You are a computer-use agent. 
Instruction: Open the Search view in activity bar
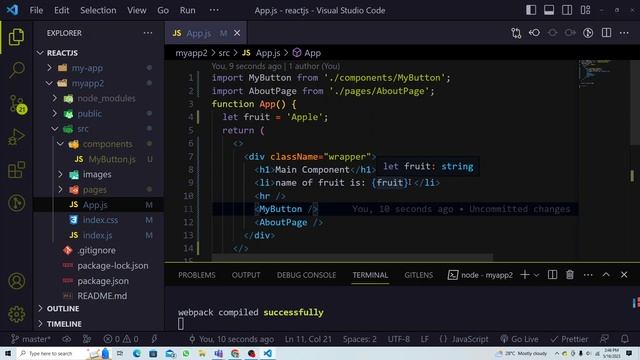pos(16,70)
